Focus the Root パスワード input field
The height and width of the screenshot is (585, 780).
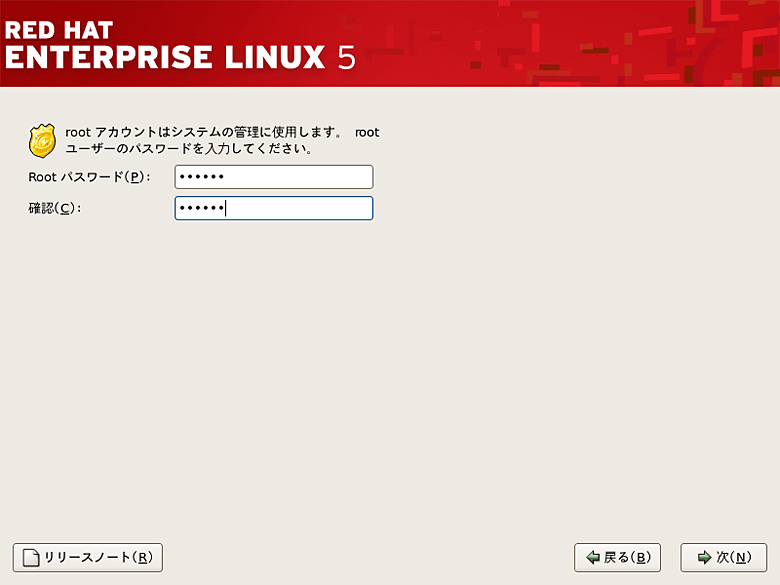(273, 177)
